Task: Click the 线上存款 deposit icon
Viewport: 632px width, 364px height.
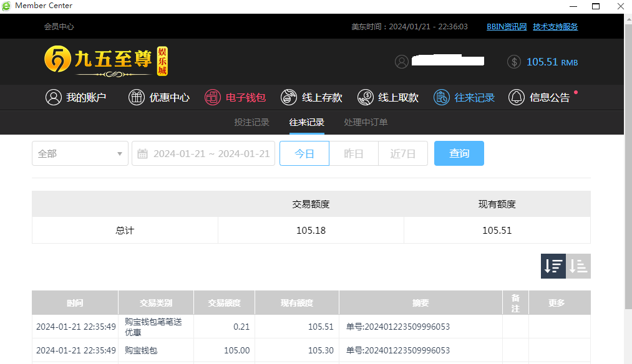Action: click(x=289, y=97)
